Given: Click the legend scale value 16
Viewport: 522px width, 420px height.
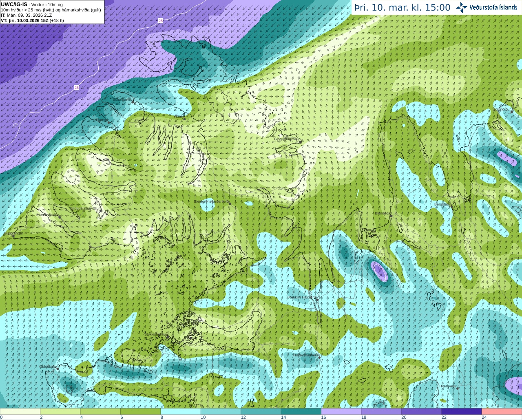Looking at the screenshot, I should click(323, 417).
